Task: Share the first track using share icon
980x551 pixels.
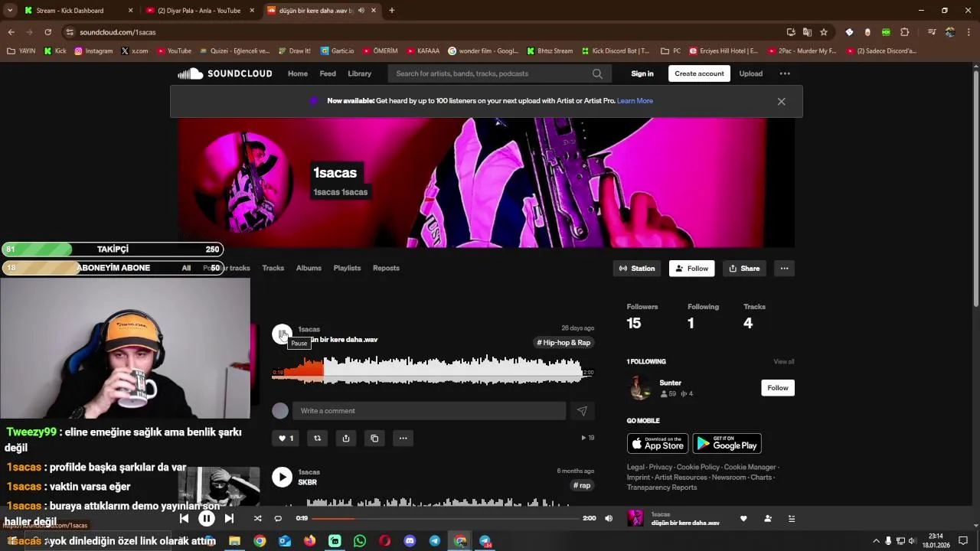Action: pyautogui.click(x=346, y=439)
